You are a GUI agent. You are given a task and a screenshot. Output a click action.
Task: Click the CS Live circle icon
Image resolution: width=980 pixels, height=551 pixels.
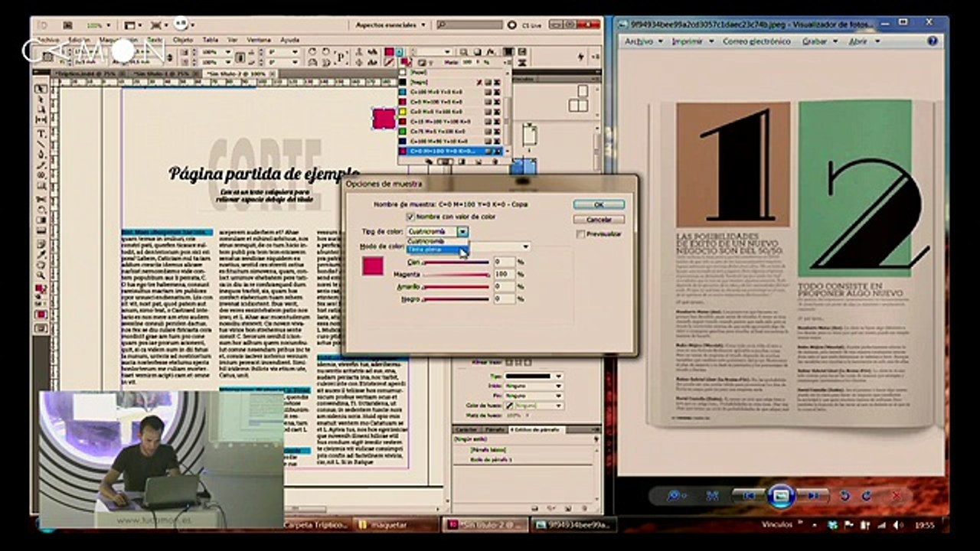[514, 25]
